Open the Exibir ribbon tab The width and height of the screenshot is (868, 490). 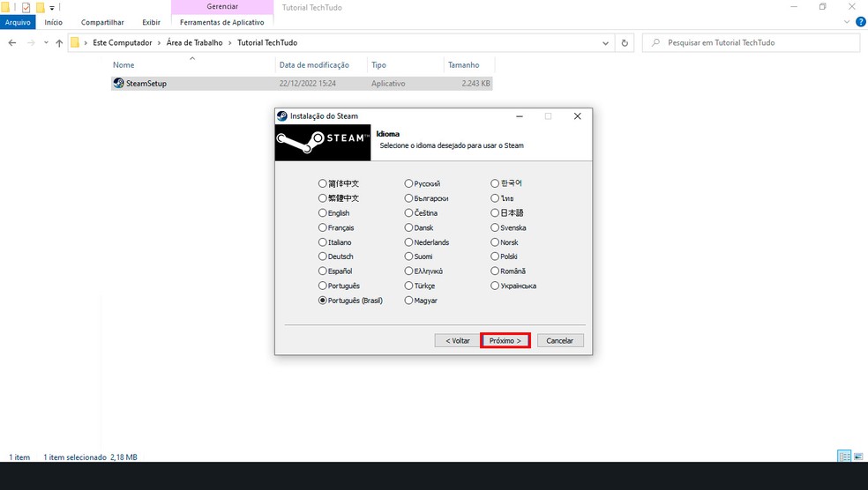151,22
